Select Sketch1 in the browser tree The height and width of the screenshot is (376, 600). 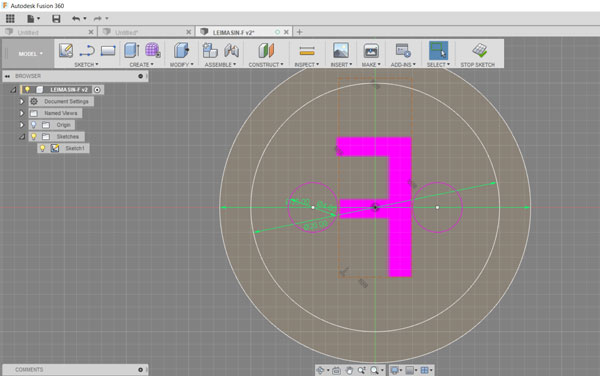click(75, 148)
